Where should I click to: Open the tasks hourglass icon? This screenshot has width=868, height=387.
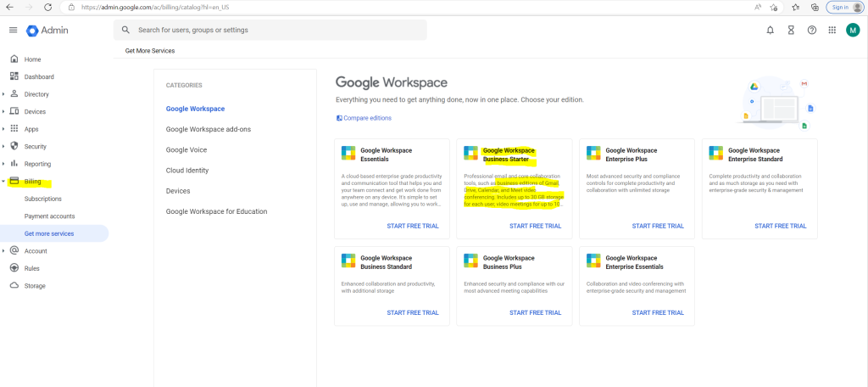point(791,31)
